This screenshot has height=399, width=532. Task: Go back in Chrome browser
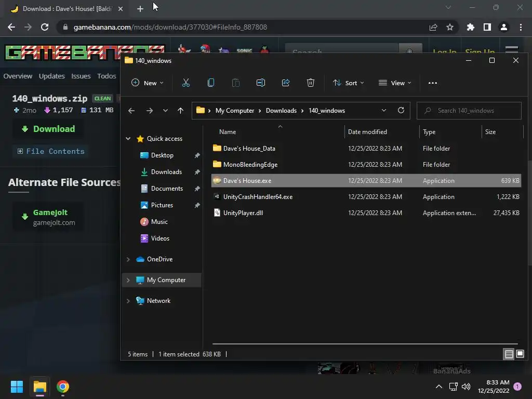pyautogui.click(x=11, y=27)
